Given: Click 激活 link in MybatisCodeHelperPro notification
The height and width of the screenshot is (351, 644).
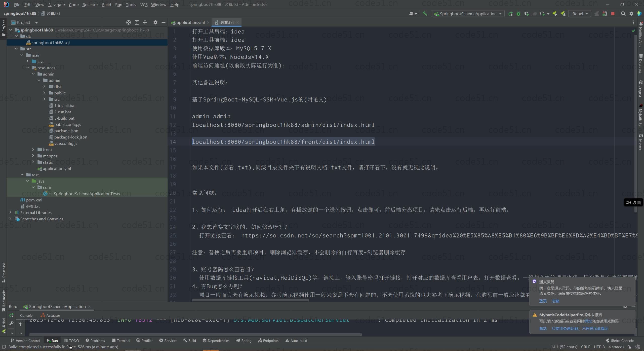Looking at the screenshot, I should pos(543,329).
